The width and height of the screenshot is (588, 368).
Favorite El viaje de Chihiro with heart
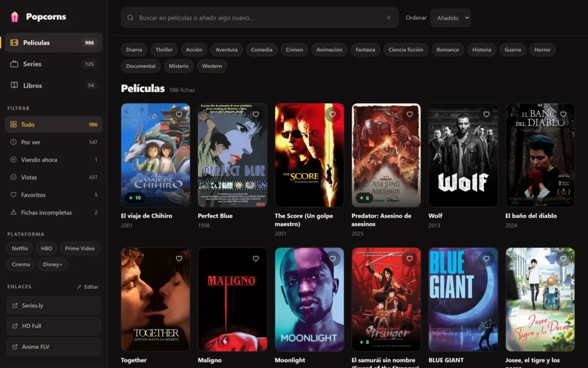(x=179, y=114)
